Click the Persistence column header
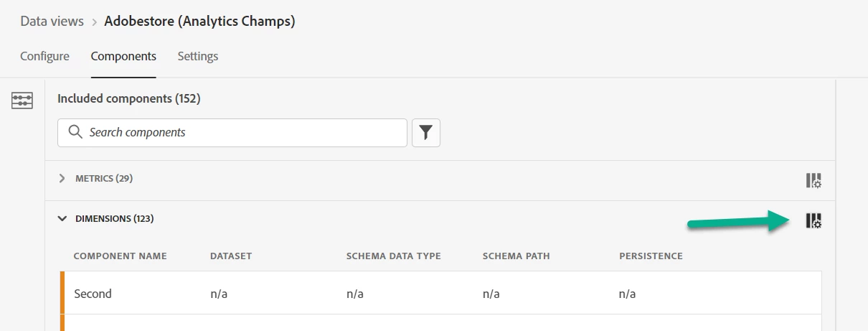 coord(651,256)
